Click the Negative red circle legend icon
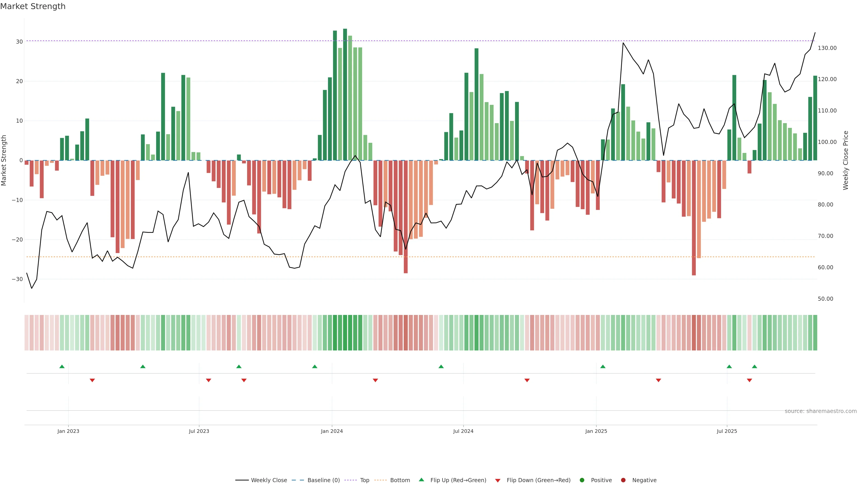Image resolution: width=868 pixels, height=488 pixels. pos(623,480)
